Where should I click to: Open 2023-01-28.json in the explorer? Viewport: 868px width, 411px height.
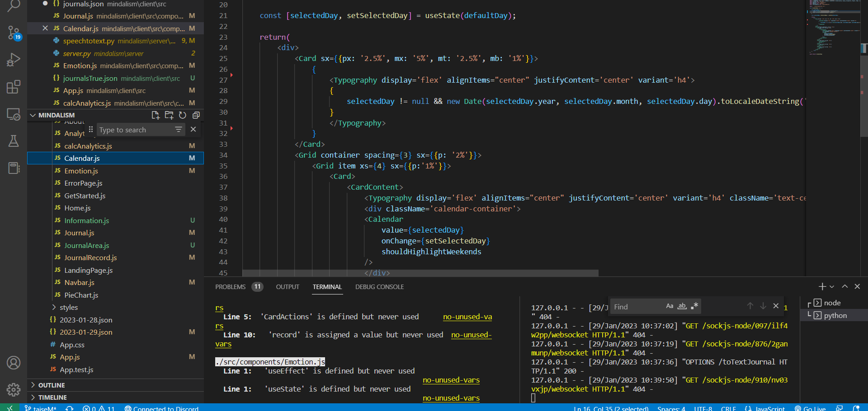pos(86,320)
